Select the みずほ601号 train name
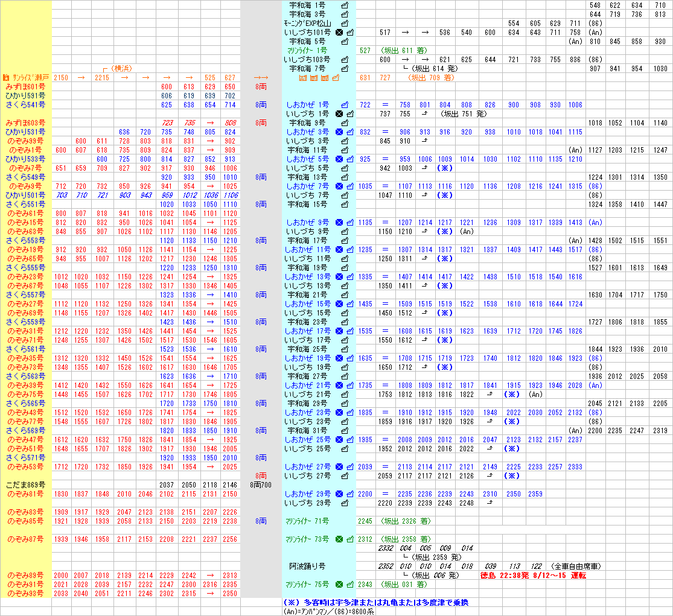Viewport: 673px width, 616px height. click(25, 87)
